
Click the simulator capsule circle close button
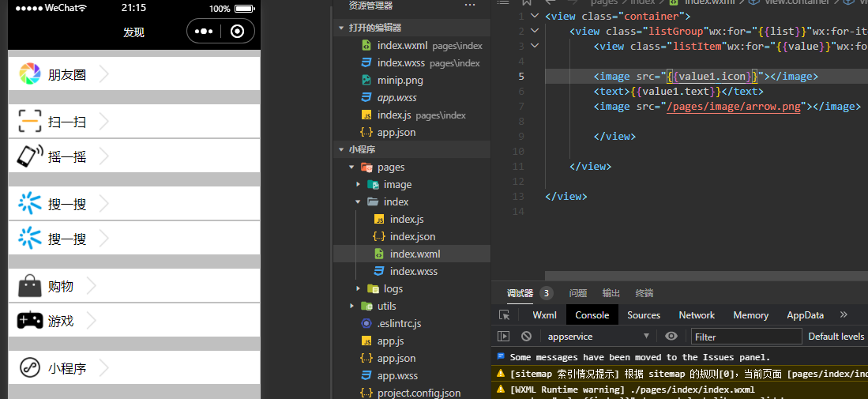pyautogui.click(x=238, y=32)
